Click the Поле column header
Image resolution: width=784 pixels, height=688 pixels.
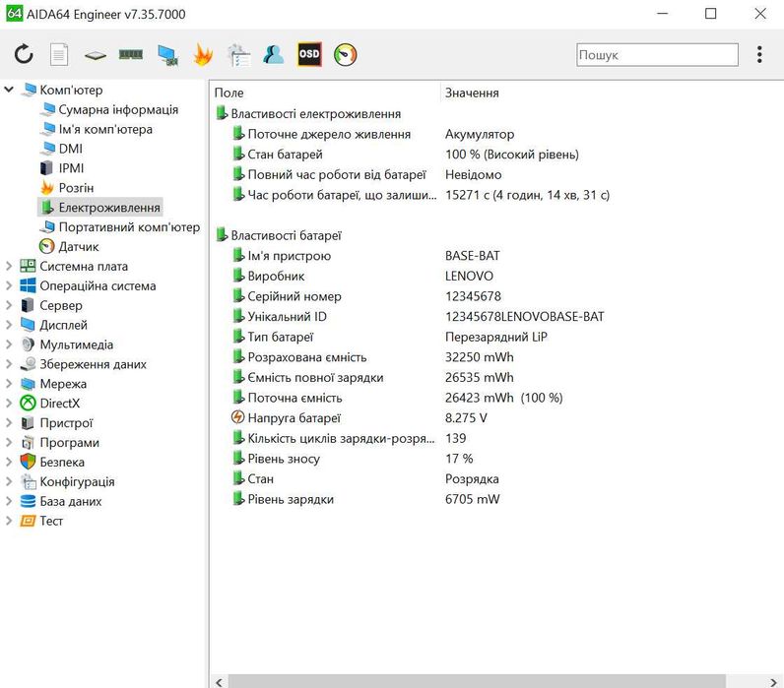pos(229,93)
